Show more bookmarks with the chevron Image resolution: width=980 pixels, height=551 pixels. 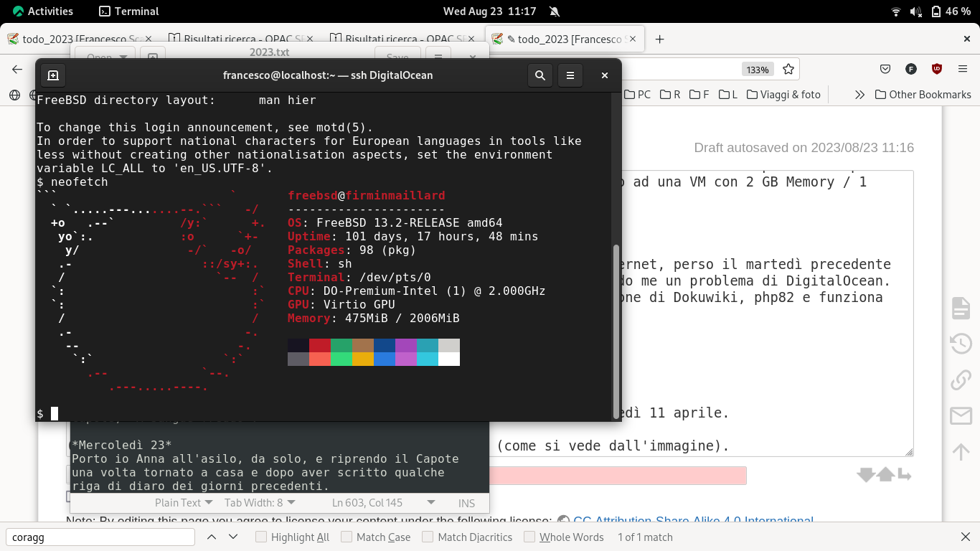point(859,95)
